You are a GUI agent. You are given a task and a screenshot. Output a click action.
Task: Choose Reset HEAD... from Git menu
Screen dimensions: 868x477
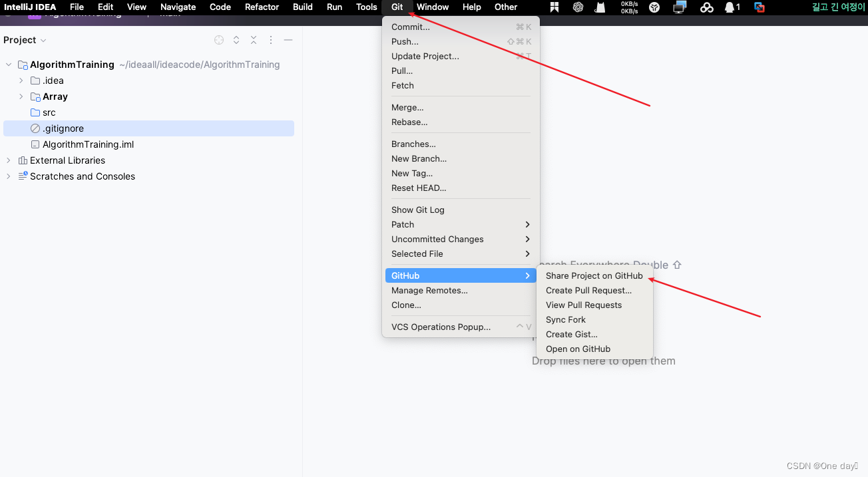(x=461, y=188)
